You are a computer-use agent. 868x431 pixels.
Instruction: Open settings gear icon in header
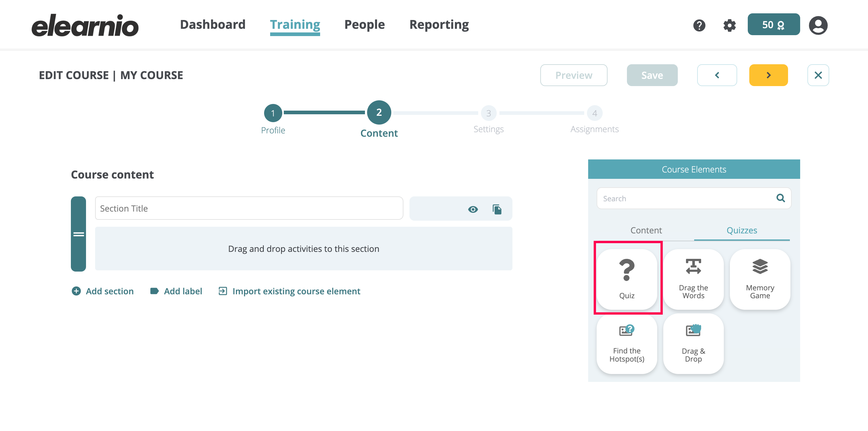tap(730, 25)
